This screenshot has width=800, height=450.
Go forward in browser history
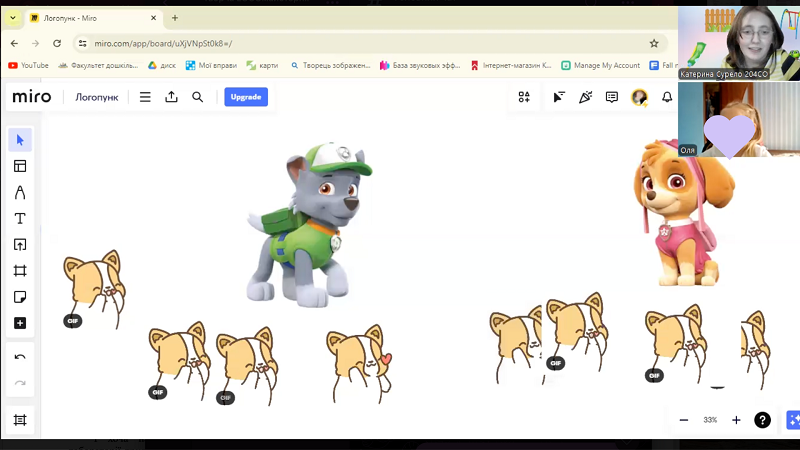pyautogui.click(x=36, y=43)
